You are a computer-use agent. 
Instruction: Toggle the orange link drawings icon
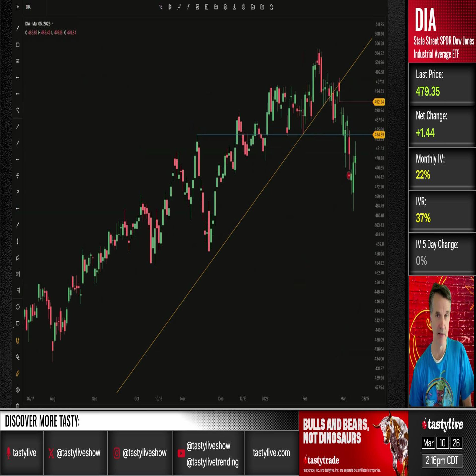click(x=17, y=374)
